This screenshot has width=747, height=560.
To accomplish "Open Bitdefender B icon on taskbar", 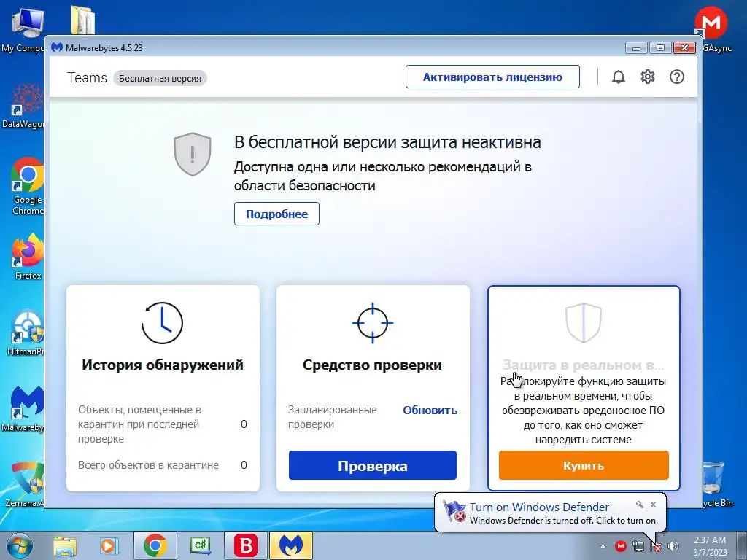I will coord(246,545).
